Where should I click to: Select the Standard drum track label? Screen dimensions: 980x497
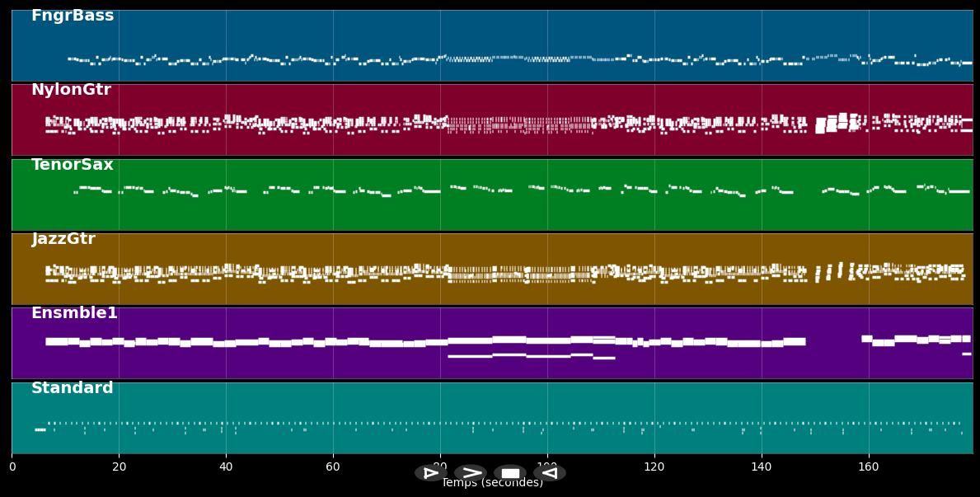tap(73, 388)
